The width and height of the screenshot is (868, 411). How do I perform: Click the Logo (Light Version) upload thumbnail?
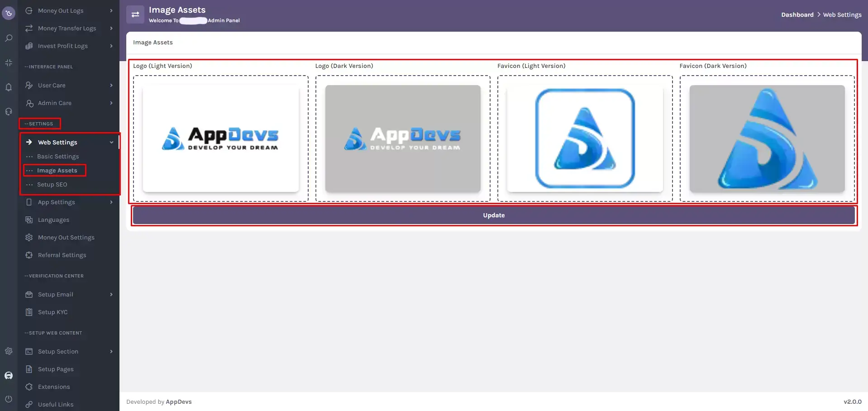(221, 139)
